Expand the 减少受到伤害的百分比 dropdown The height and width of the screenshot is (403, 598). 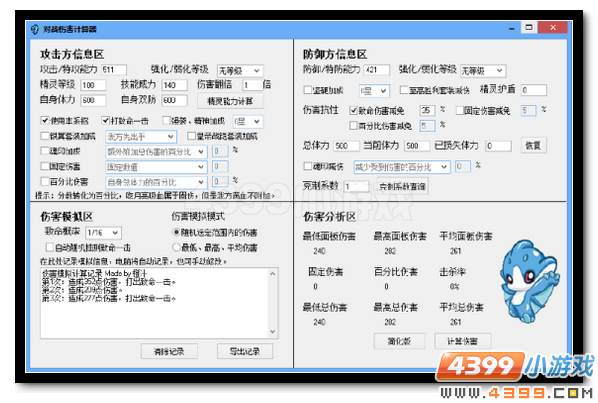402,167
